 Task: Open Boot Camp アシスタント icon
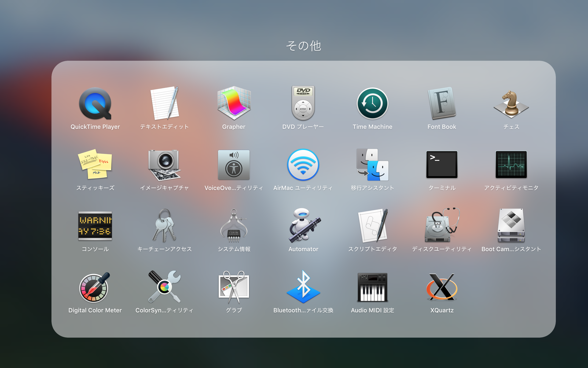click(x=511, y=226)
